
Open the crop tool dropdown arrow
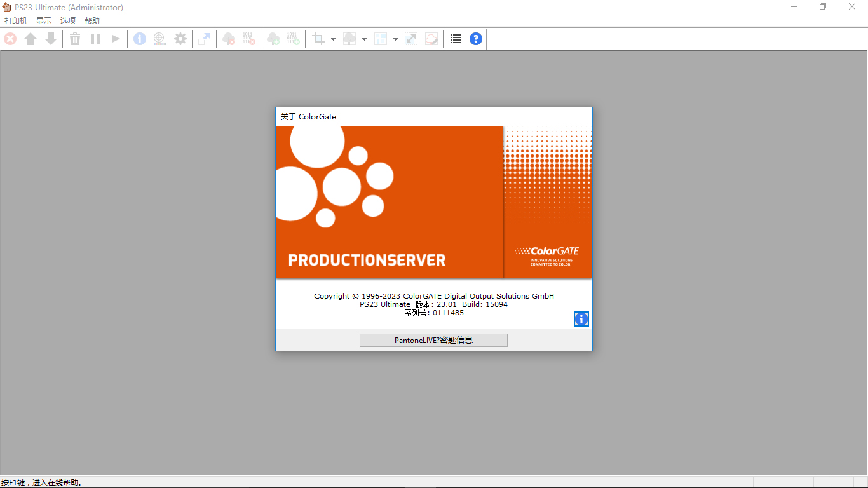tap(333, 39)
